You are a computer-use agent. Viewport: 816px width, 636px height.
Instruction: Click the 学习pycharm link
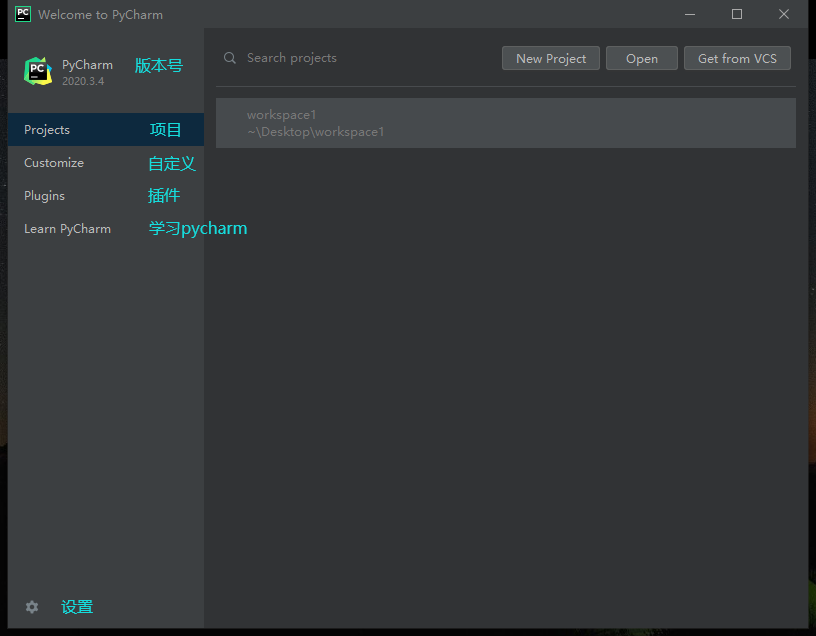tap(197, 228)
